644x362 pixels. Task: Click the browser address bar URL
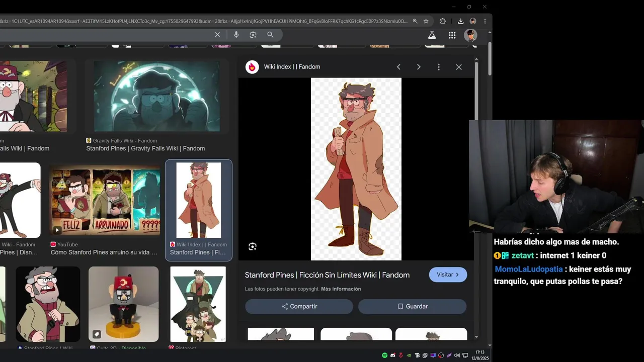coord(203,21)
